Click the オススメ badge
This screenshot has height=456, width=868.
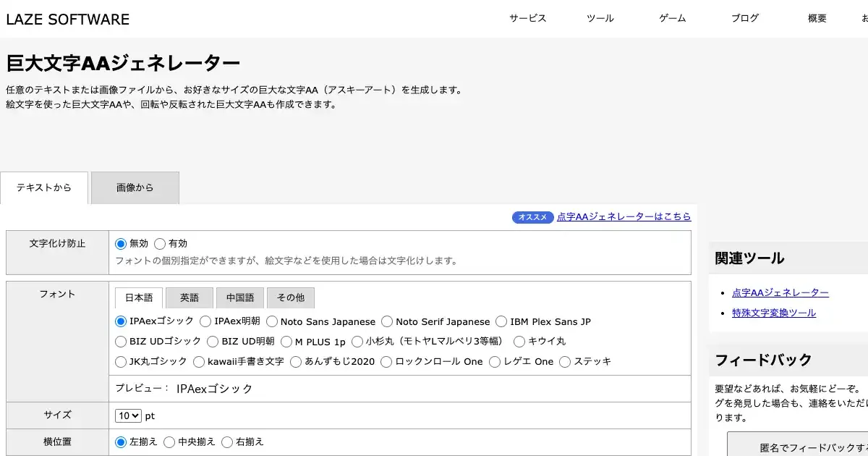pos(532,217)
